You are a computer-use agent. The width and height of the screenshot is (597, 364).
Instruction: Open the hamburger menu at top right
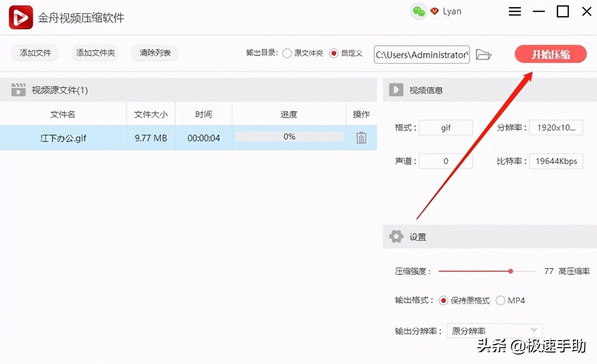pyautogui.click(x=515, y=11)
